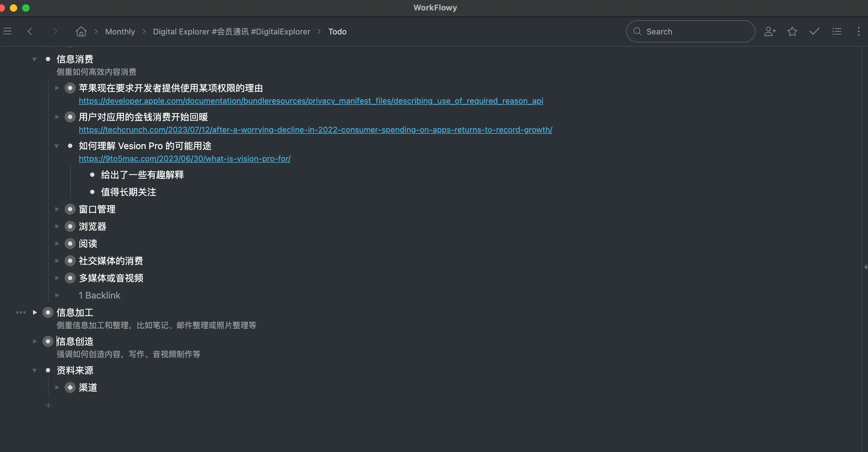The width and height of the screenshot is (868, 452).
Task: Click the 1 Backlink text
Action: point(99,295)
